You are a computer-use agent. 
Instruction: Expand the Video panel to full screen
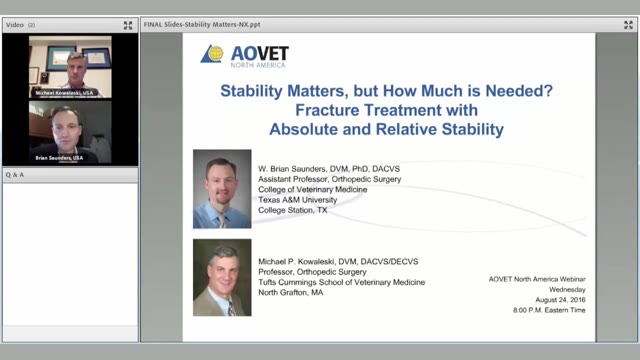coord(128,25)
